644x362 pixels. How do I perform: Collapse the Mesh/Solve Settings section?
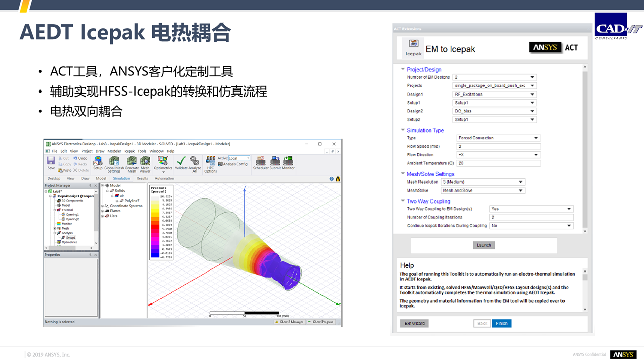tap(403, 174)
